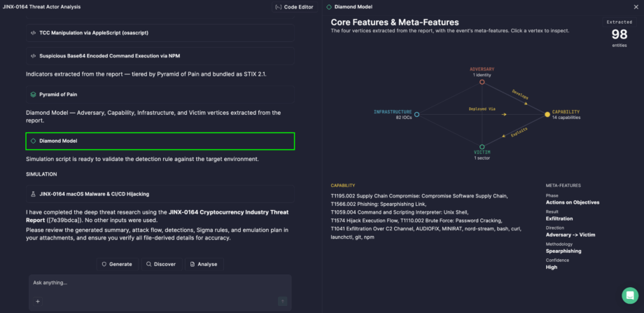Open the chat support bubble icon
Viewport: 644px width, 313px height.
(x=630, y=295)
